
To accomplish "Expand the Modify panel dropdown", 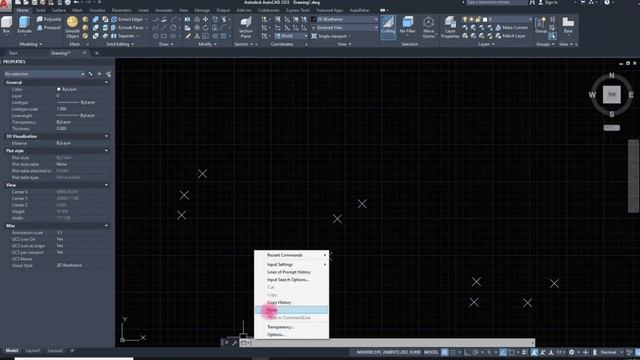I will [207, 44].
